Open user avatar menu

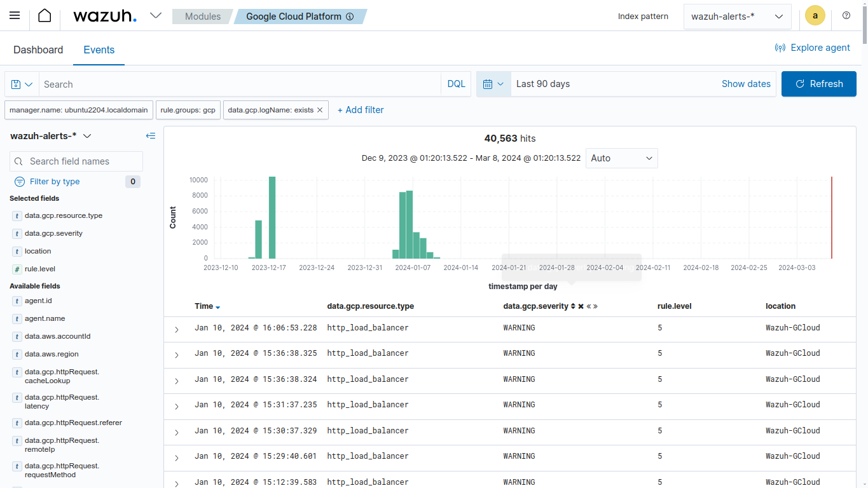(x=815, y=16)
